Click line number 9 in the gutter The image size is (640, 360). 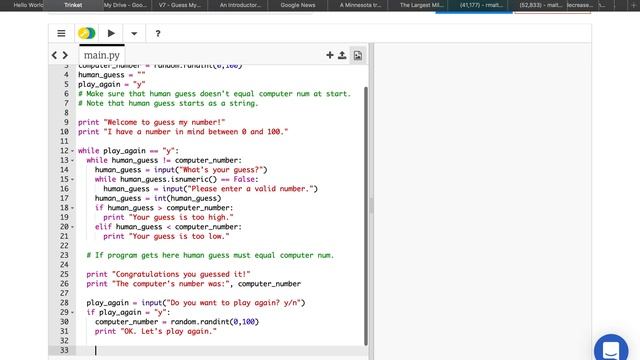pos(66,122)
